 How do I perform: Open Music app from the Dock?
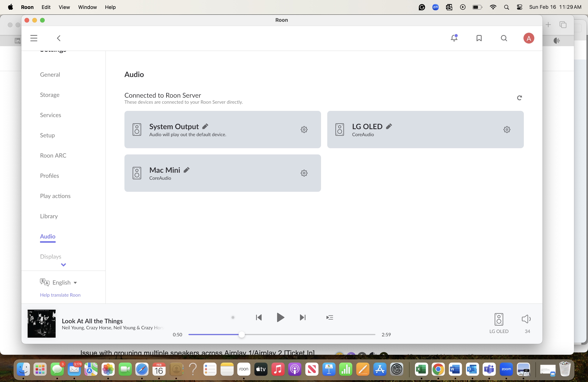[278, 369]
